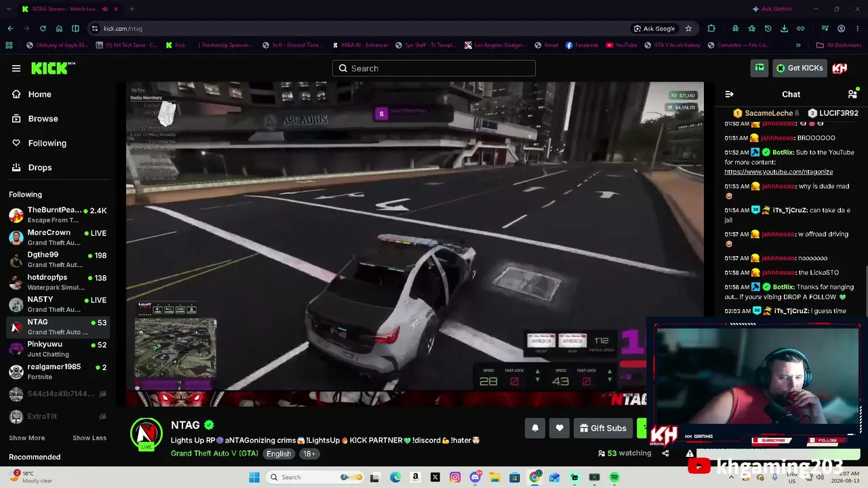This screenshot has width=868, height=488.
Task: Open a new browser tab
Action: click(x=132, y=9)
